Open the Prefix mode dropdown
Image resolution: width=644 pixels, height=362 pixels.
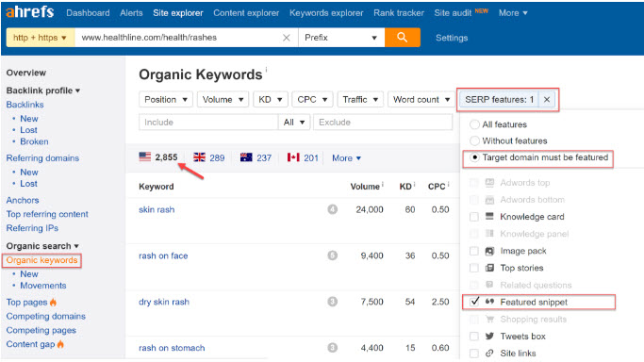tap(341, 38)
